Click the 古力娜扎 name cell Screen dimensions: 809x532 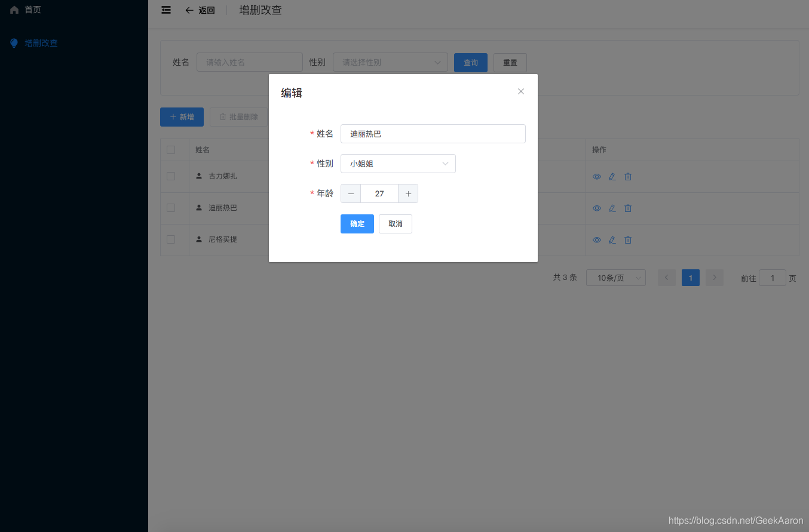coord(223,176)
